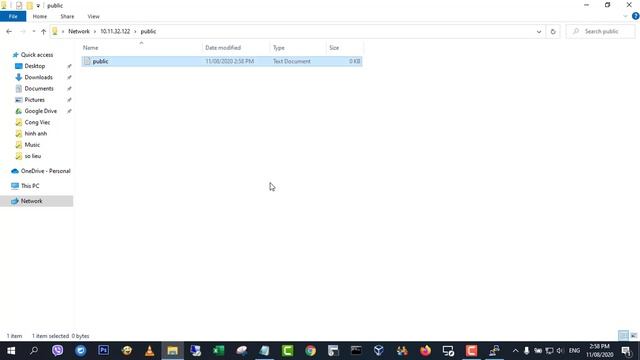Image resolution: width=640 pixels, height=360 pixels.
Task: Open taskbar search
Action: [34, 351]
